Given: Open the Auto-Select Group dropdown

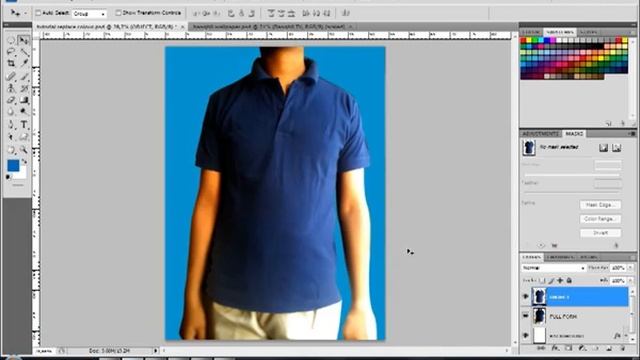Looking at the screenshot, I should tap(89, 14).
